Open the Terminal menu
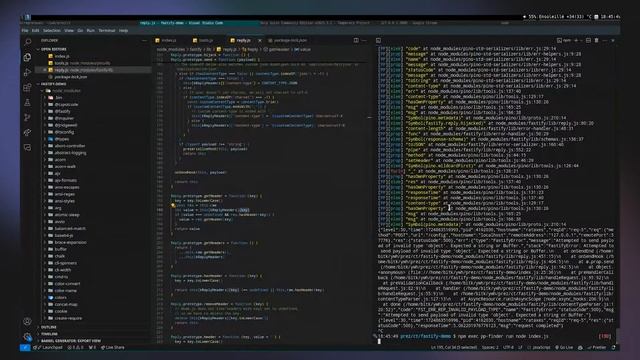640x360 pixels. click(x=107, y=31)
